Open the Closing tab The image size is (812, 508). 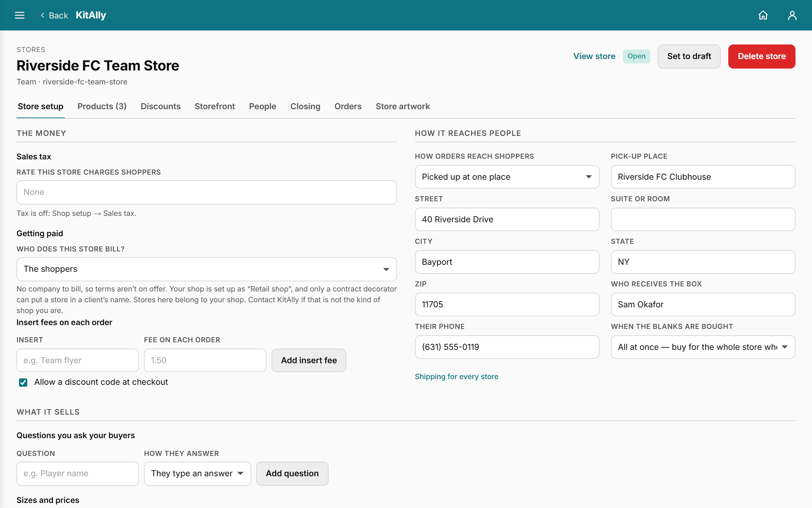point(305,106)
